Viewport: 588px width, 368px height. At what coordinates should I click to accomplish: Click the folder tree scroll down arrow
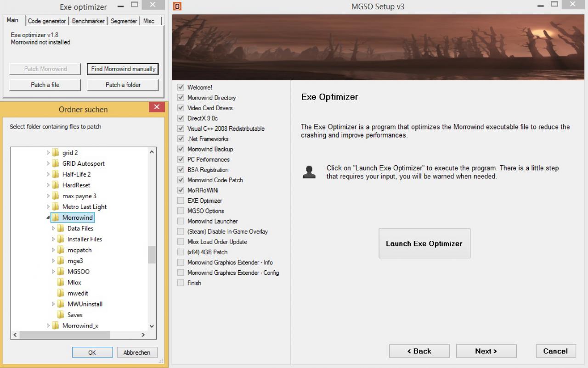152,326
